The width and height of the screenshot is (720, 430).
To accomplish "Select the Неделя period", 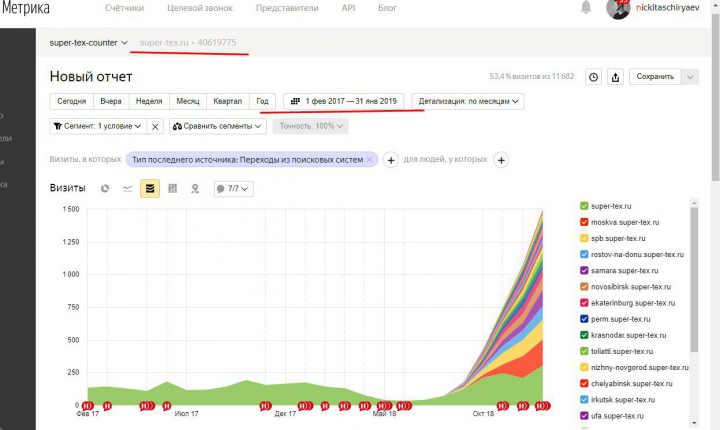I will pos(149,101).
